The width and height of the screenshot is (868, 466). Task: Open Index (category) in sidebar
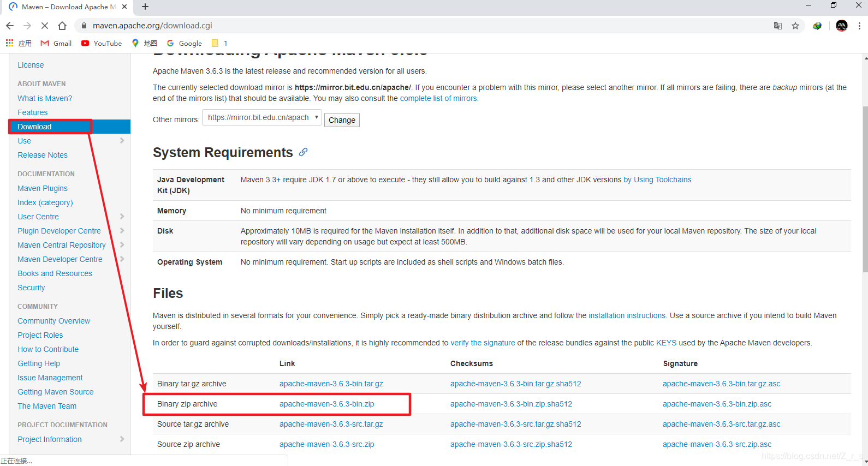tap(45, 202)
